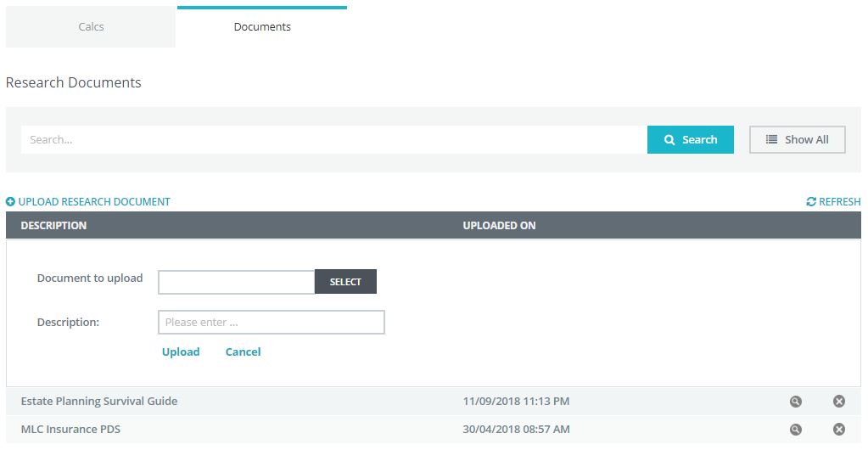
Task: Cancel the document upload form
Action: [x=243, y=352]
